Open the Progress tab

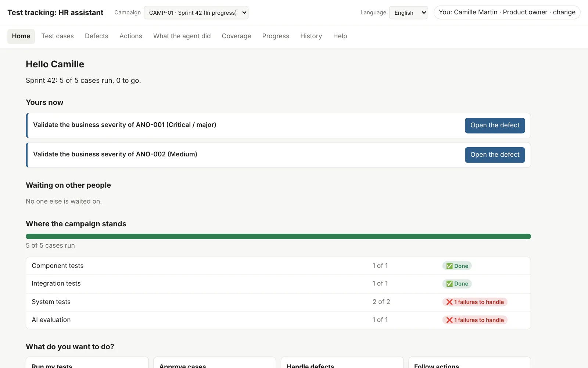(276, 36)
